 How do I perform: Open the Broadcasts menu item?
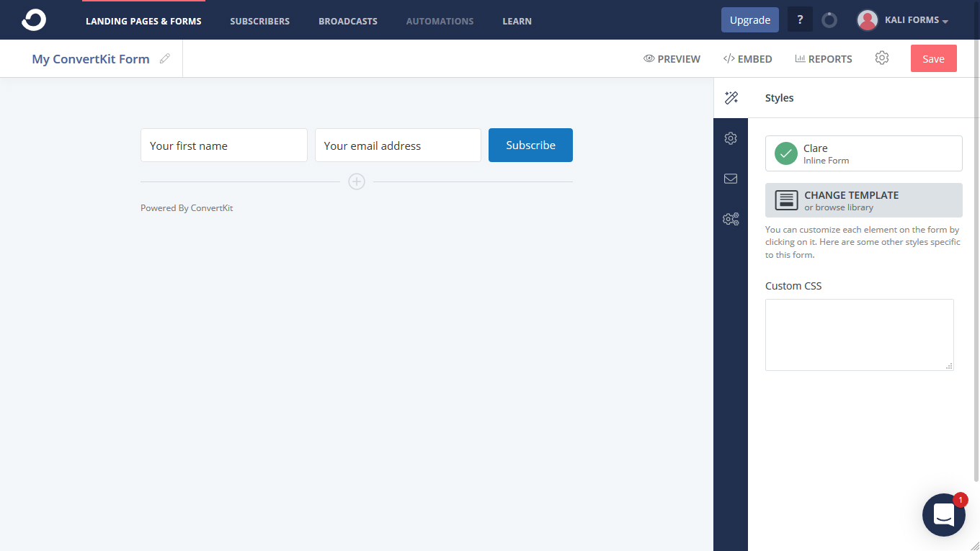[x=347, y=21]
